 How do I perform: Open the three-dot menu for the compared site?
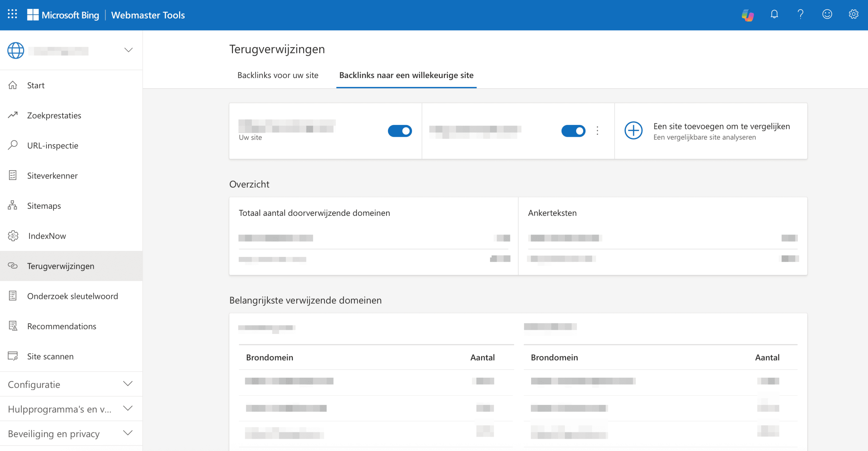(597, 131)
